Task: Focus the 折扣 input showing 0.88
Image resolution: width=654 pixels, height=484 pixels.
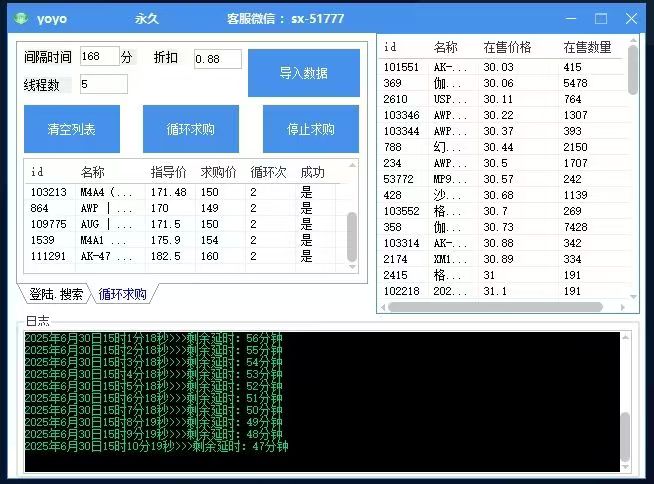Action: pyautogui.click(x=218, y=59)
